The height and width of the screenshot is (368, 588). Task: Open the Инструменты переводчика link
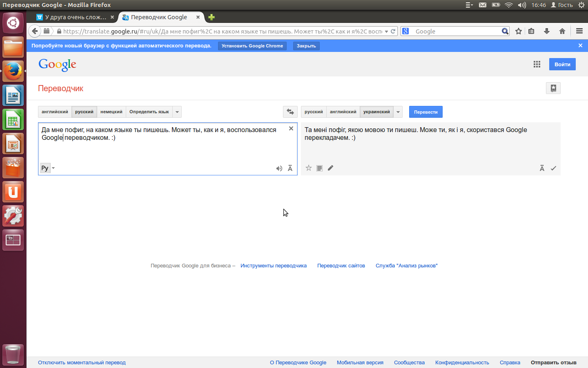(273, 266)
